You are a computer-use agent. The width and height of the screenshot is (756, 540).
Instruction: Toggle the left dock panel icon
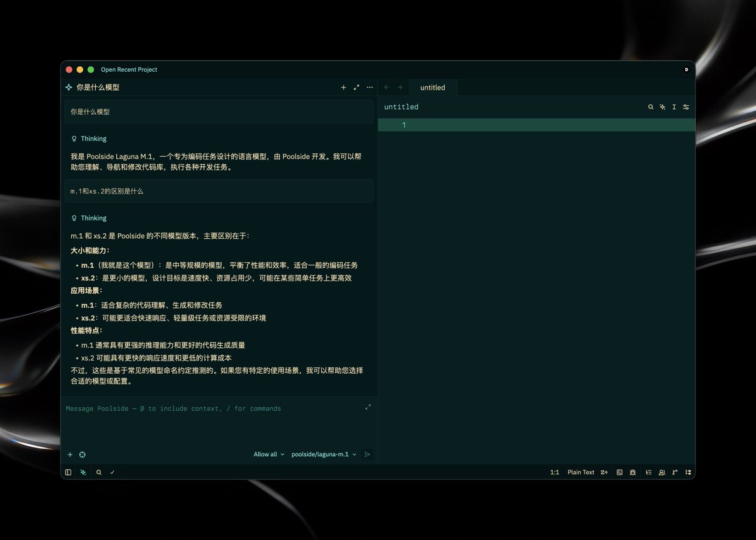(68, 472)
